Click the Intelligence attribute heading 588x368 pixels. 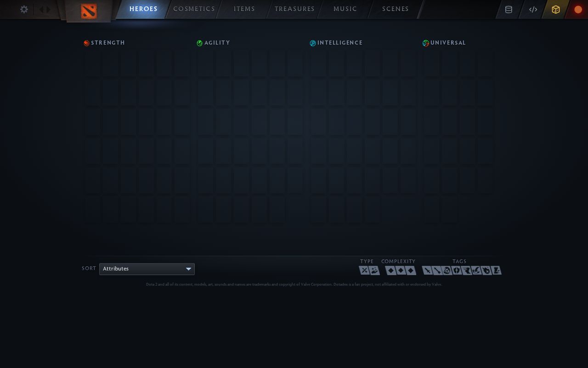340,43
